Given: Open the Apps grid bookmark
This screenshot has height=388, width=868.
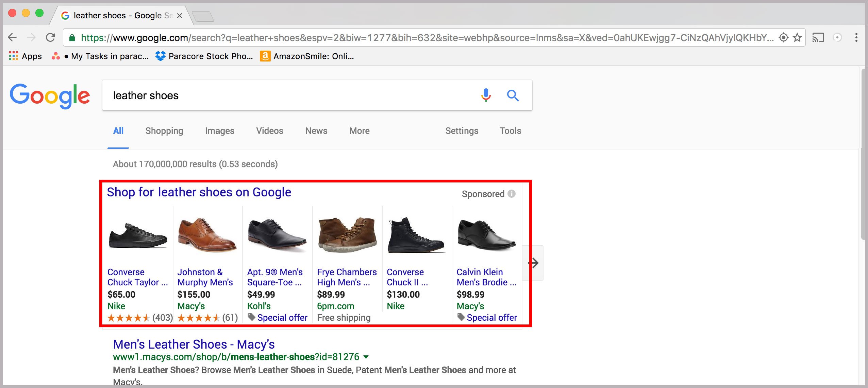Looking at the screenshot, I should point(26,56).
